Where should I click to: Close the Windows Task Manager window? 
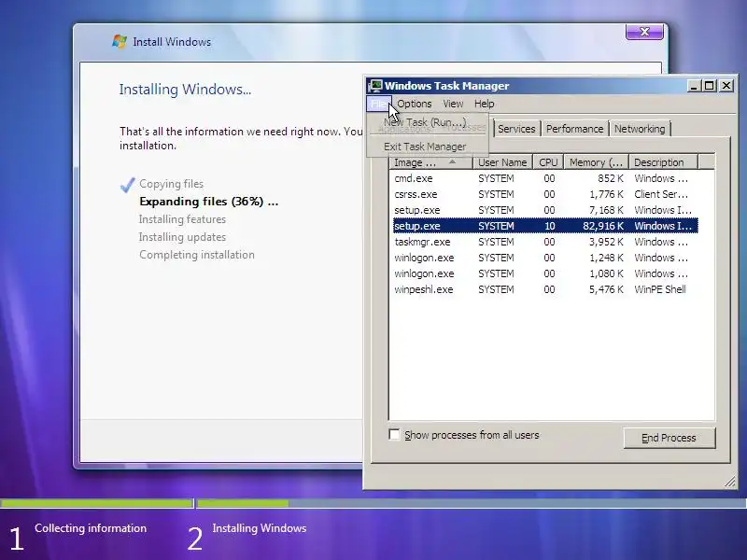726,86
